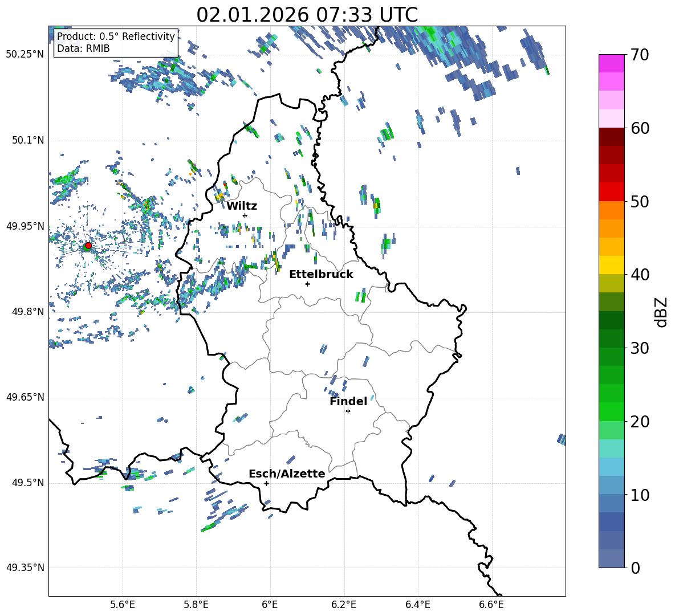Screen dimensions: 675x616
Task: Click the 5.6°E longitude label
Action: coord(123,605)
